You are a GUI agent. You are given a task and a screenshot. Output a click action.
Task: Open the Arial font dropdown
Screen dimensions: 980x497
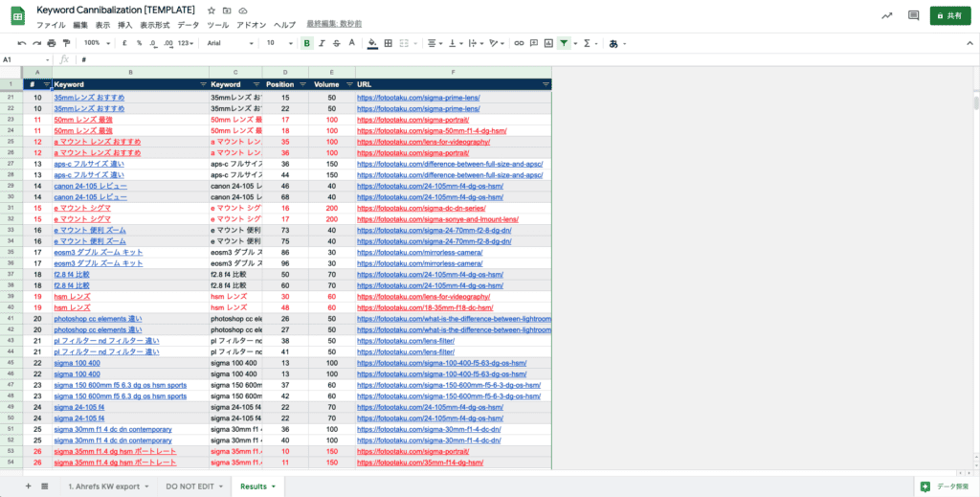[230, 43]
